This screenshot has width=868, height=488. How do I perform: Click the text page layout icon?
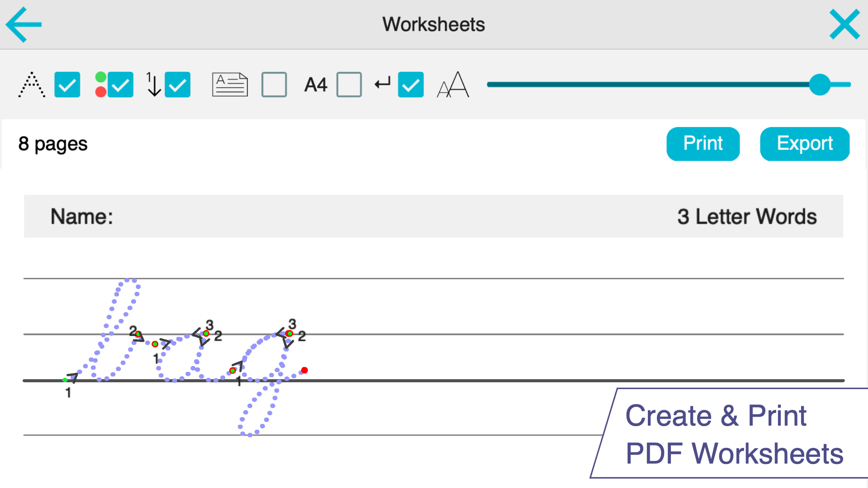point(230,84)
